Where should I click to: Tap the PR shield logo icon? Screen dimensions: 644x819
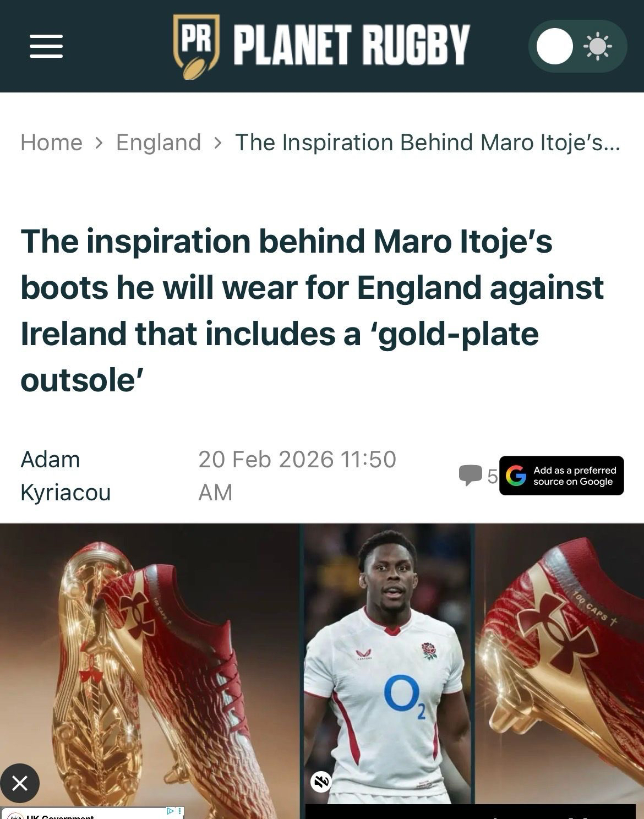197,46
